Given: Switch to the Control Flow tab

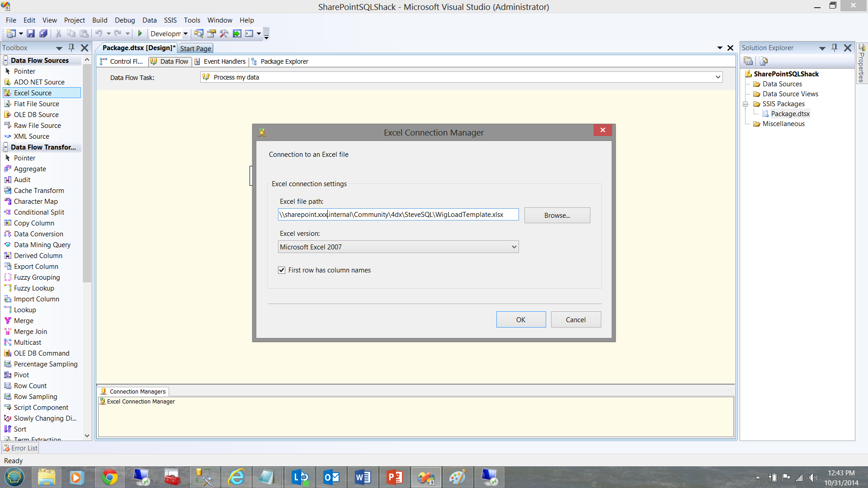Looking at the screenshot, I should (x=123, y=61).
